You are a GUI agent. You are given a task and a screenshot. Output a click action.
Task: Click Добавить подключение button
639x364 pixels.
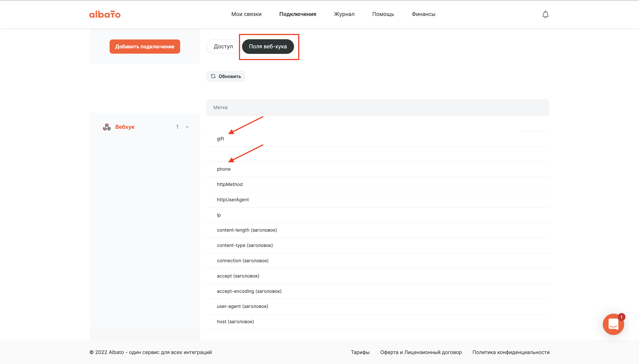tap(145, 47)
